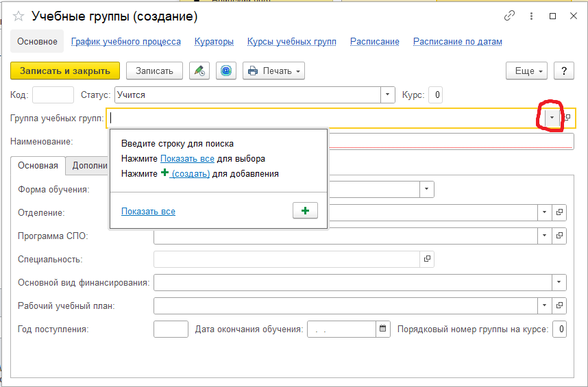
Task: Open help with the question mark button
Action: tap(563, 71)
